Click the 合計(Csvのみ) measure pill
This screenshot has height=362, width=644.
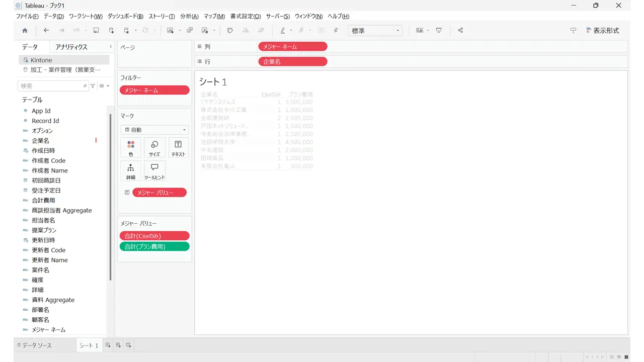pos(154,236)
